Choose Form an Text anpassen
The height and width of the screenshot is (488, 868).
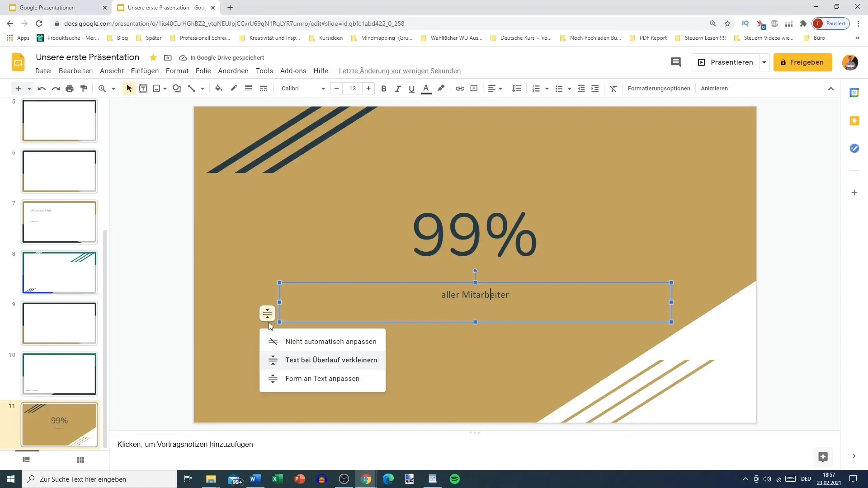click(322, 379)
